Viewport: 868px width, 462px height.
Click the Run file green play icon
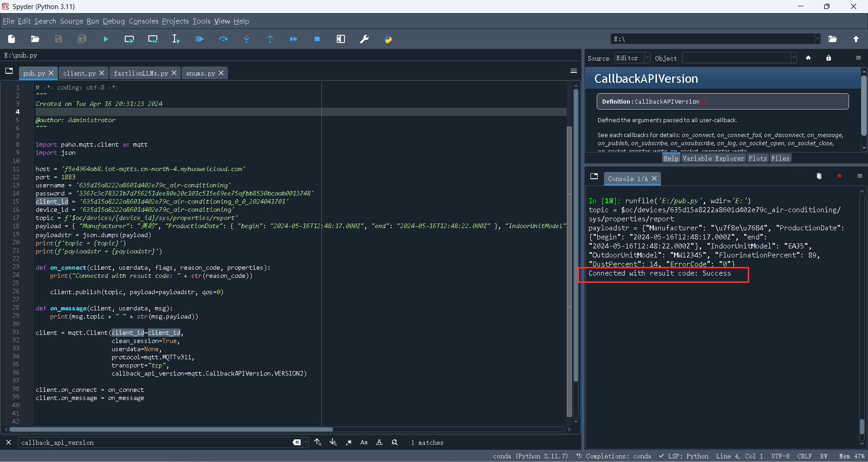click(x=106, y=39)
